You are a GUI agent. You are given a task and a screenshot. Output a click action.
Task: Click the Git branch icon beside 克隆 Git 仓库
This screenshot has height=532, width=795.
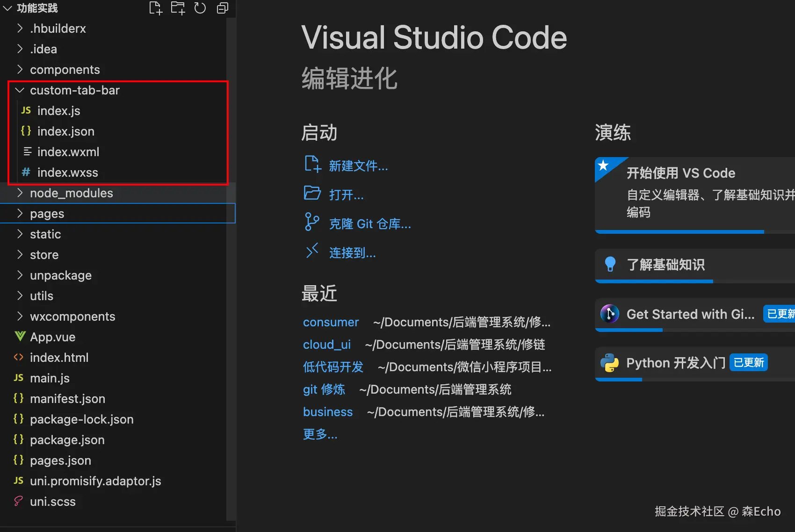click(312, 222)
